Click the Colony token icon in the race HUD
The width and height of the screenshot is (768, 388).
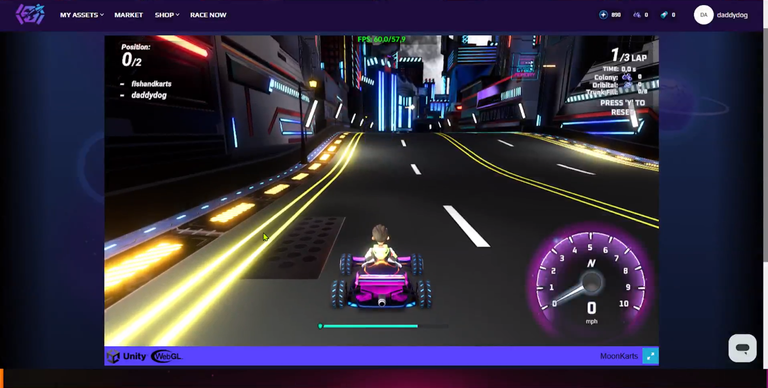[627, 77]
